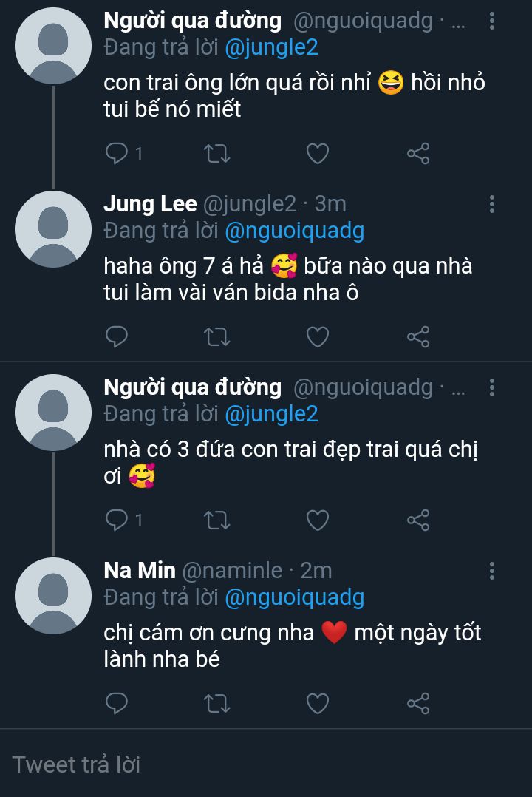Reply to Na Min's thank-you tweet
Viewport: 532px width, 797px height.
117,703
